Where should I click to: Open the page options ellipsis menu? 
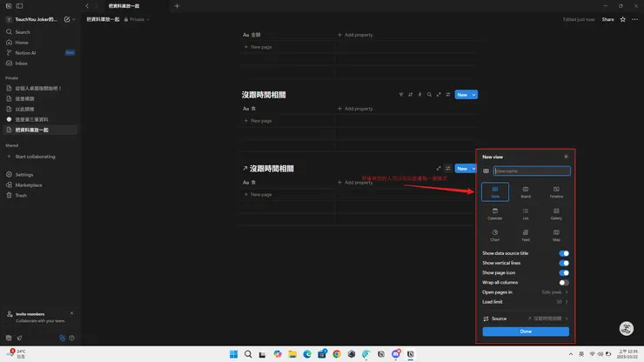pyautogui.click(x=635, y=19)
